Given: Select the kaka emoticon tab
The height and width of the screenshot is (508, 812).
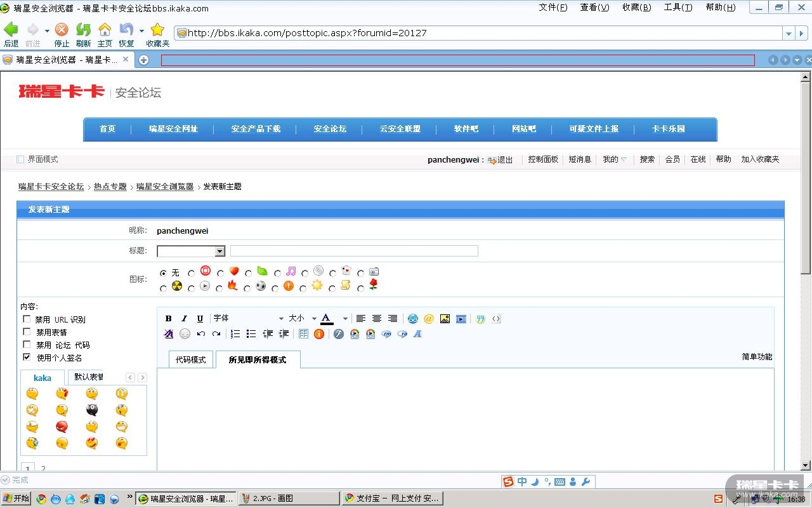Looking at the screenshot, I should click(x=43, y=378).
